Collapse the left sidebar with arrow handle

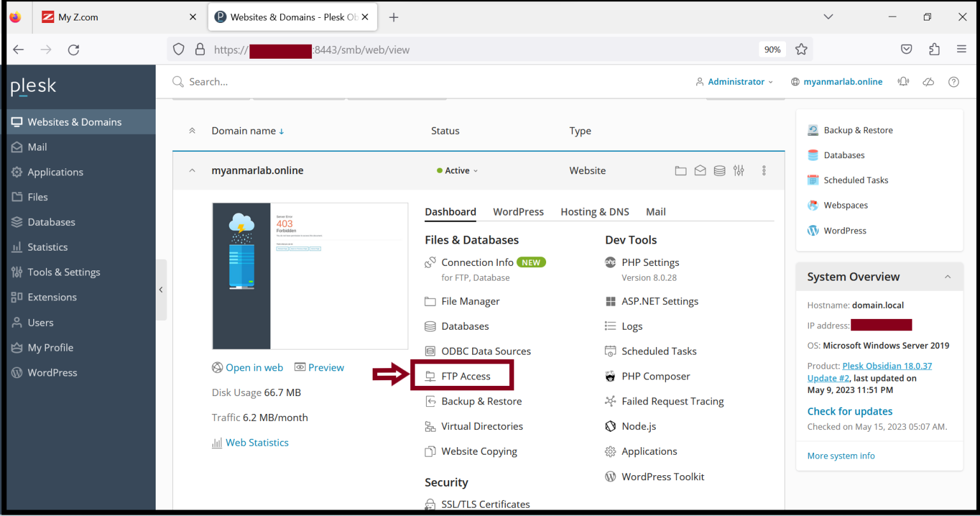(161, 290)
